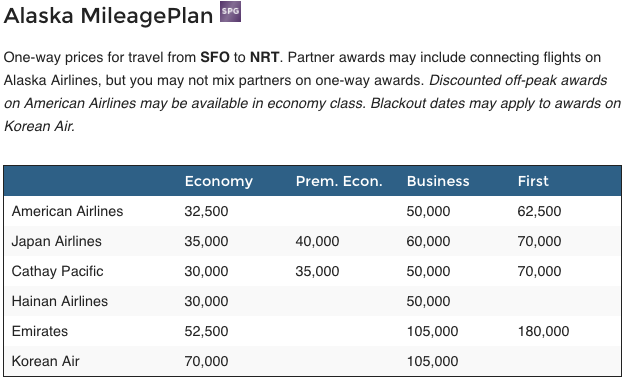The width and height of the screenshot is (624, 380).
Task: Select Hainan Airlines business price 50,000
Action: tap(428, 301)
